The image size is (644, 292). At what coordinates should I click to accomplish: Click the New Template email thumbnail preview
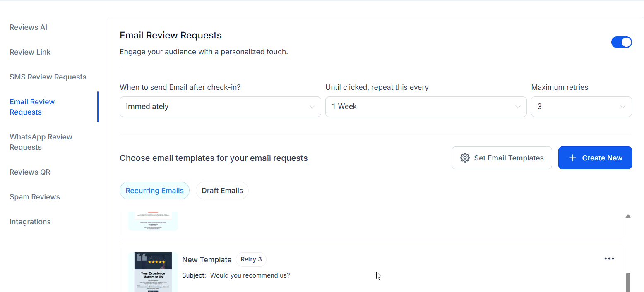coord(153,271)
